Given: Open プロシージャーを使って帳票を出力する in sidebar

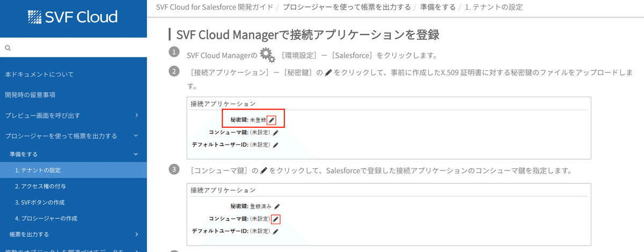Looking at the screenshot, I should coord(61,136).
